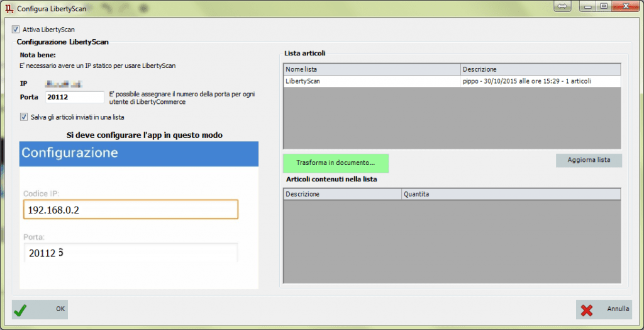Image resolution: width=644 pixels, height=330 pixels.
Task: Click the Porta input field with 20112
Action: pos(75,97)
